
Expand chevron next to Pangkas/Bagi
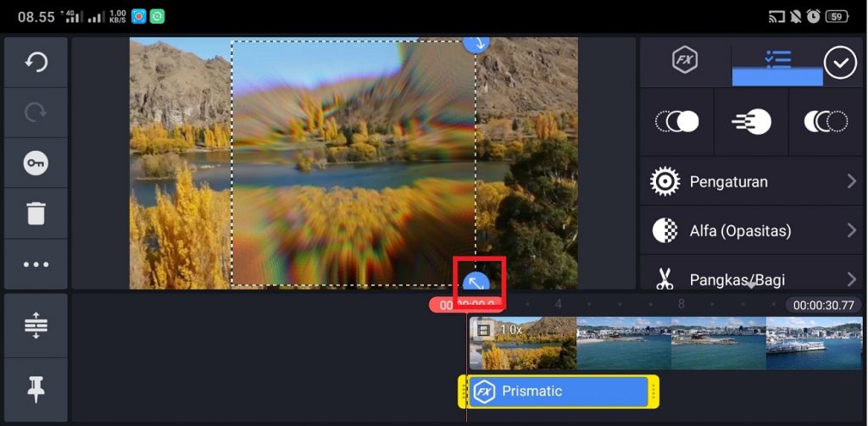coord(851,279)
